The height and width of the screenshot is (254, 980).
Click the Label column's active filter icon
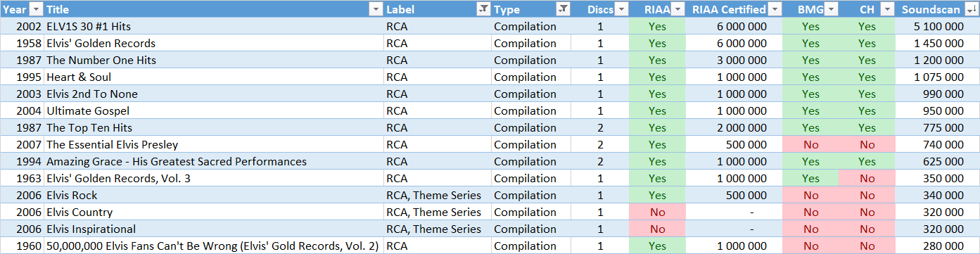point(483,9)
